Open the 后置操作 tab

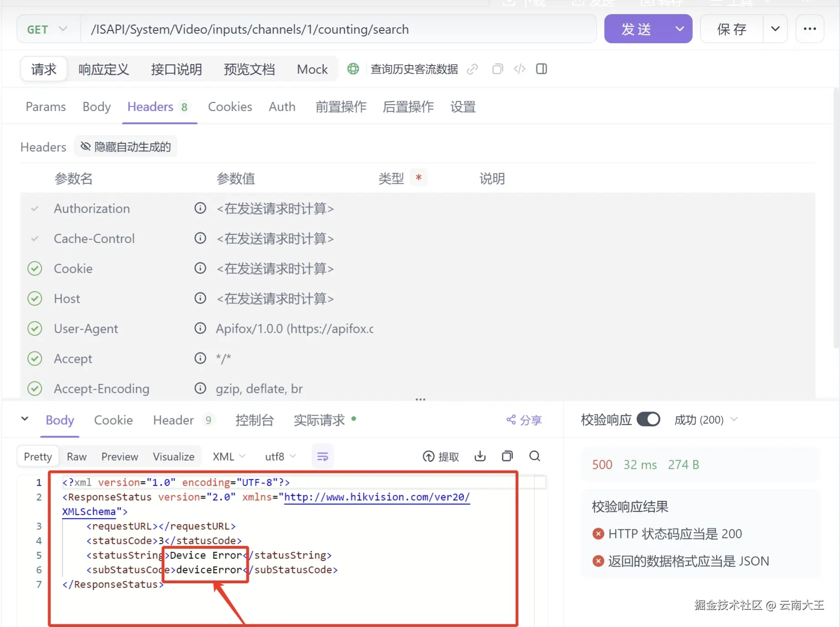pyautogui.click(x=408, y=107)
